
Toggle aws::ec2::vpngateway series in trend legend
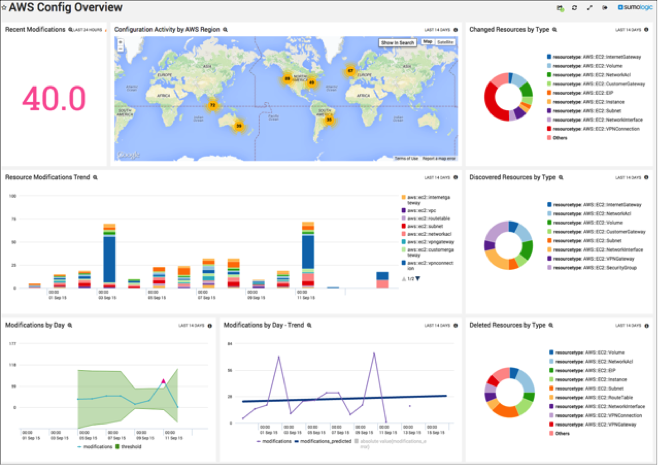(428, 242)
